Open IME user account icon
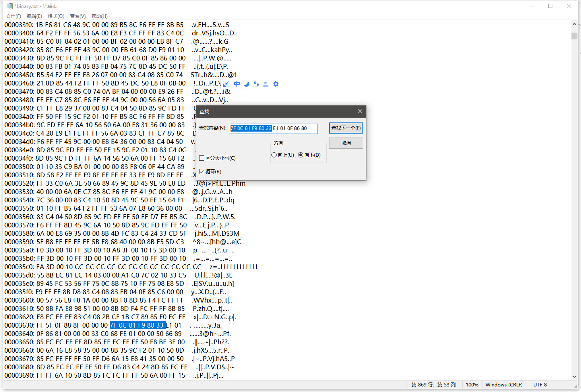Screen dimensions: 581x392 265,84
